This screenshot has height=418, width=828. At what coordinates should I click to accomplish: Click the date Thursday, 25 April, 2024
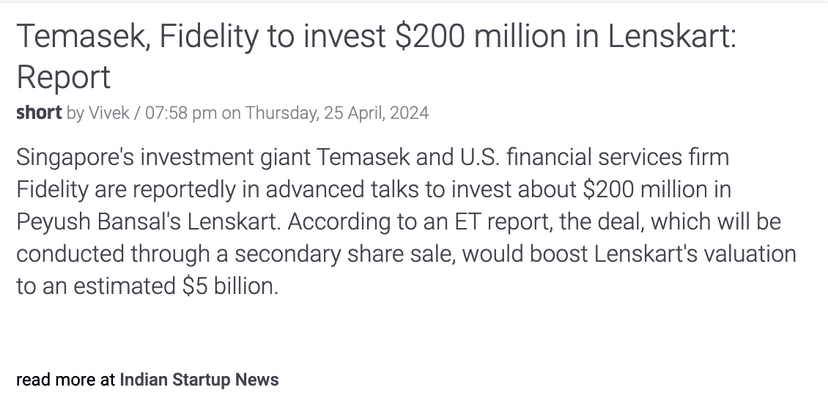(x=335, y=112)
